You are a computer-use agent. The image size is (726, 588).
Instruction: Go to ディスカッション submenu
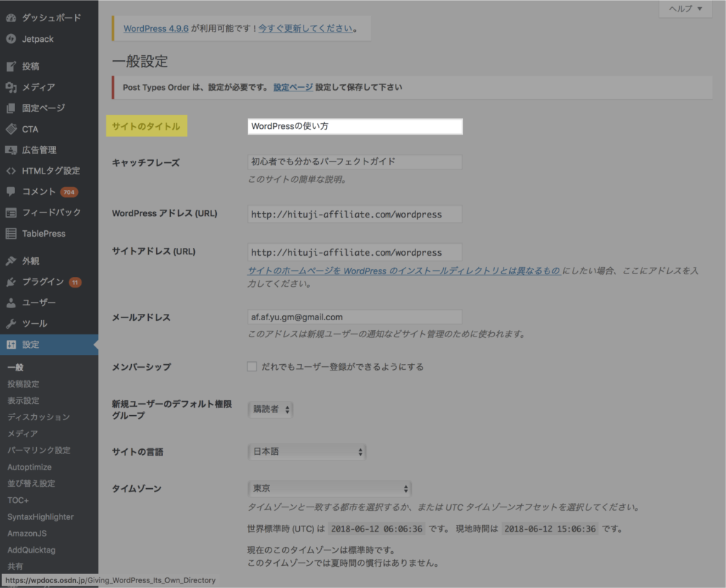coord(38,417)
